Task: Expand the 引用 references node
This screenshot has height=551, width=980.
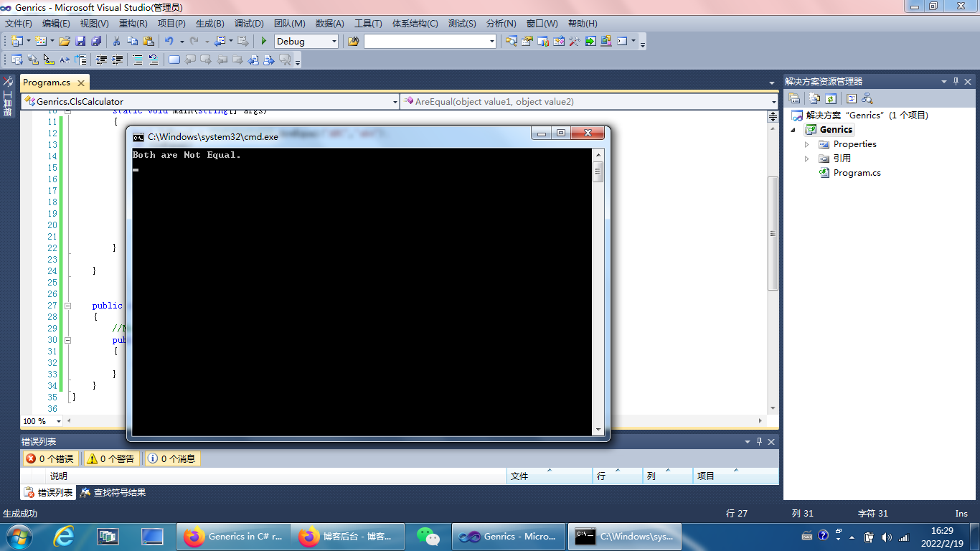Action: 807,159
